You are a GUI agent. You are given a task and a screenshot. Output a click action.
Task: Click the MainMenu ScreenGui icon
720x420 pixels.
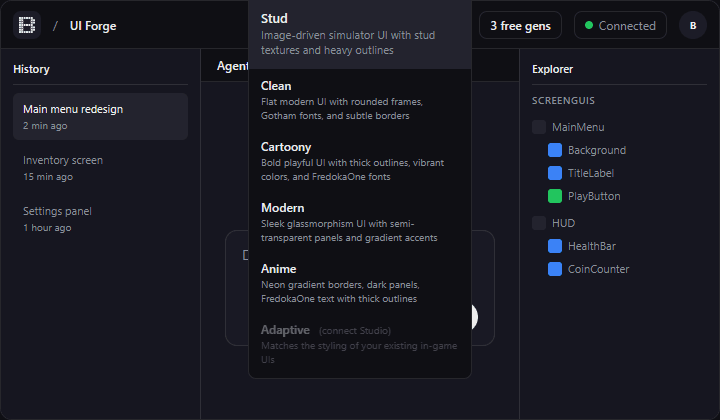point(539,127)
